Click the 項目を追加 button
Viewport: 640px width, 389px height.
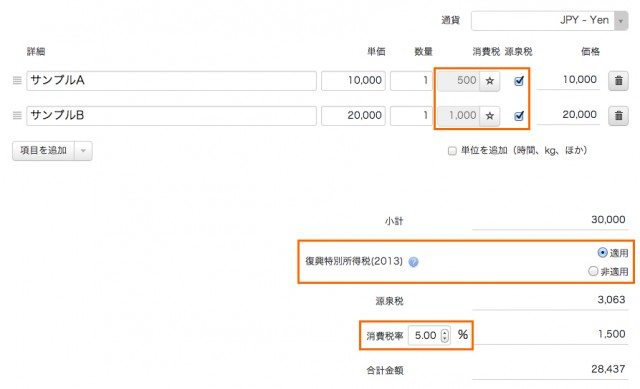43,151
